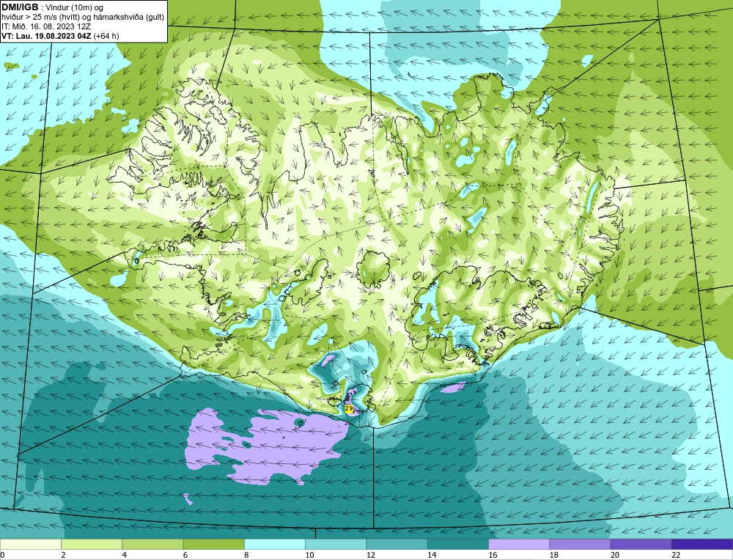
Task: Click the '(+64 h)' forecast offset text
Action: pos(106,36)
